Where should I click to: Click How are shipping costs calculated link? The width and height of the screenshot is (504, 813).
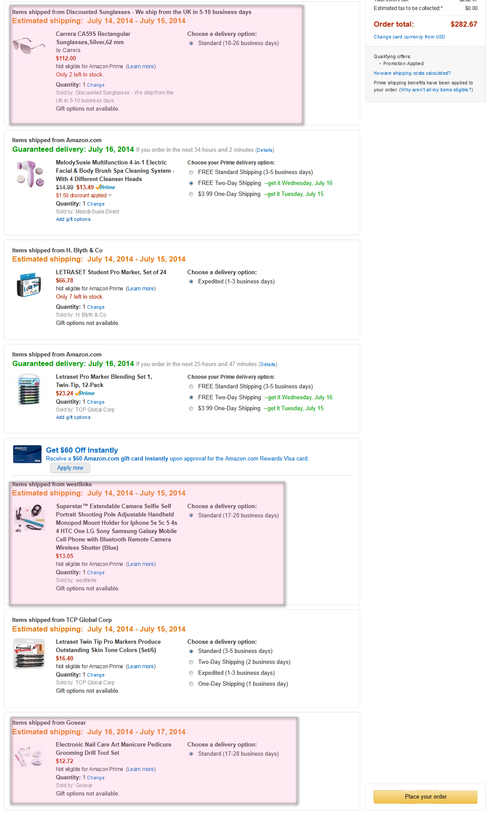tap(412, 73)
